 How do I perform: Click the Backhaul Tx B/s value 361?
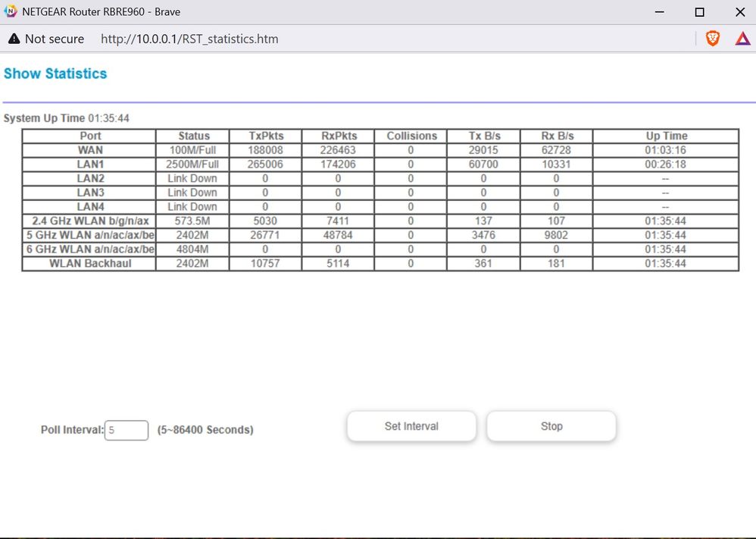click(483, 264)
